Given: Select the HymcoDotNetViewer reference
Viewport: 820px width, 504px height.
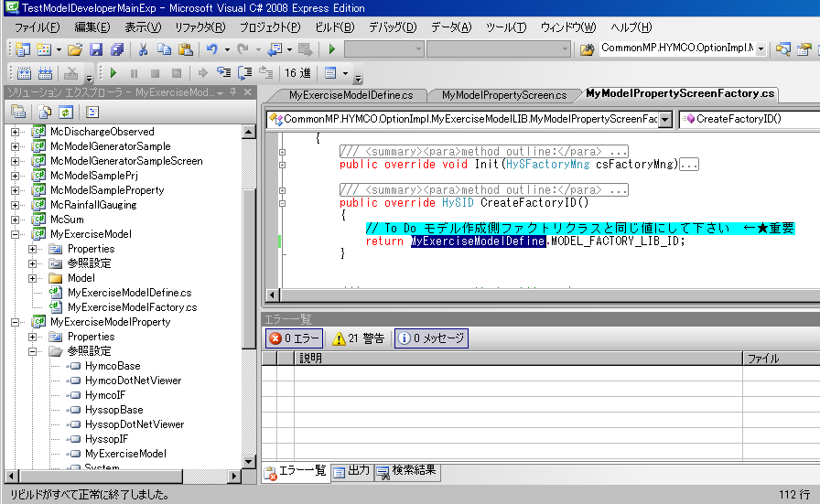Looking at the screenshot, I should [x=133, y=381].
